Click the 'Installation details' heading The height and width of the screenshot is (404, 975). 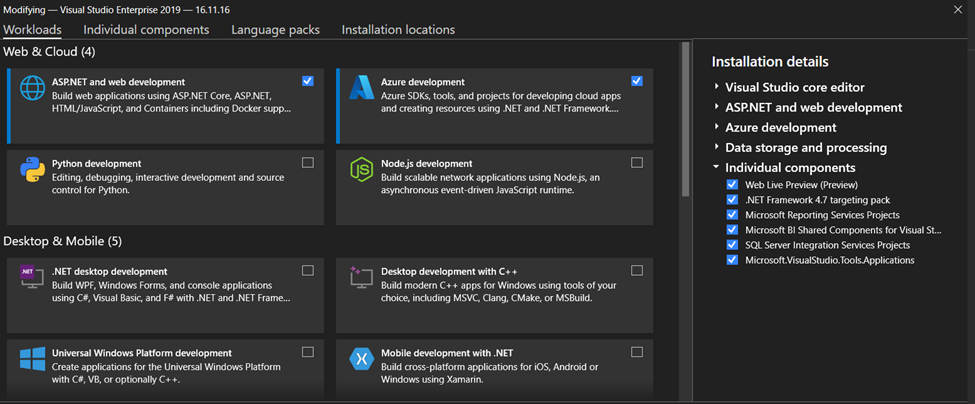click(x=770, y=62)
